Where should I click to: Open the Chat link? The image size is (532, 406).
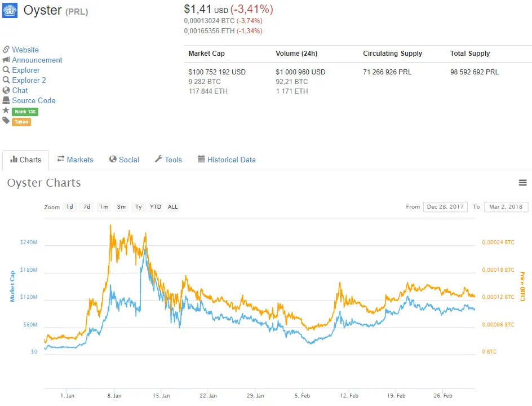(x=20, y=91)
